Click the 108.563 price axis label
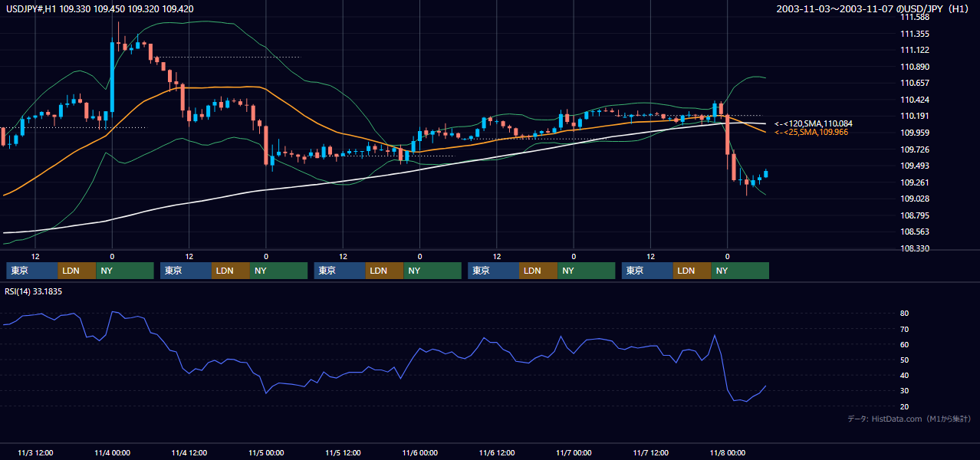Screen dimensions: 980x460 (914, 232)
